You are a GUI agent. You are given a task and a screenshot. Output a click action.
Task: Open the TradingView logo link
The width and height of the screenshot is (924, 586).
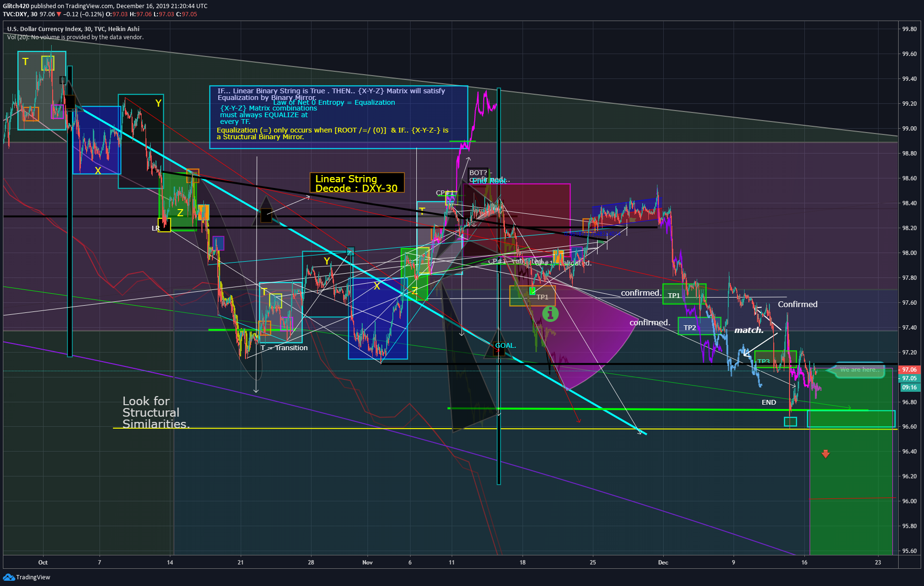coord(27,577)
